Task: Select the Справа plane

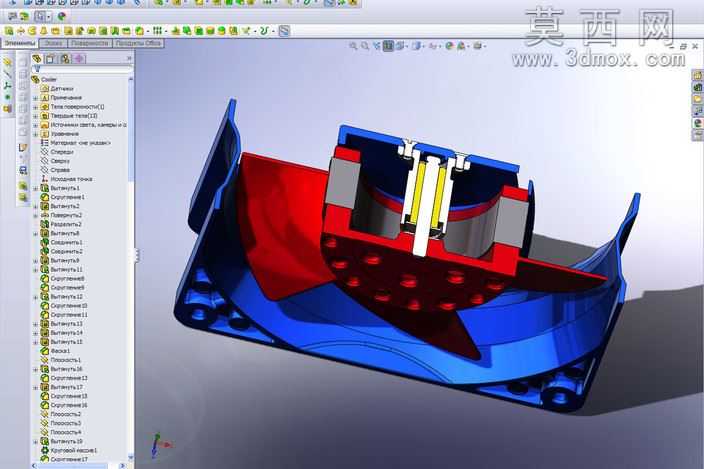Action: coord(55,170)
